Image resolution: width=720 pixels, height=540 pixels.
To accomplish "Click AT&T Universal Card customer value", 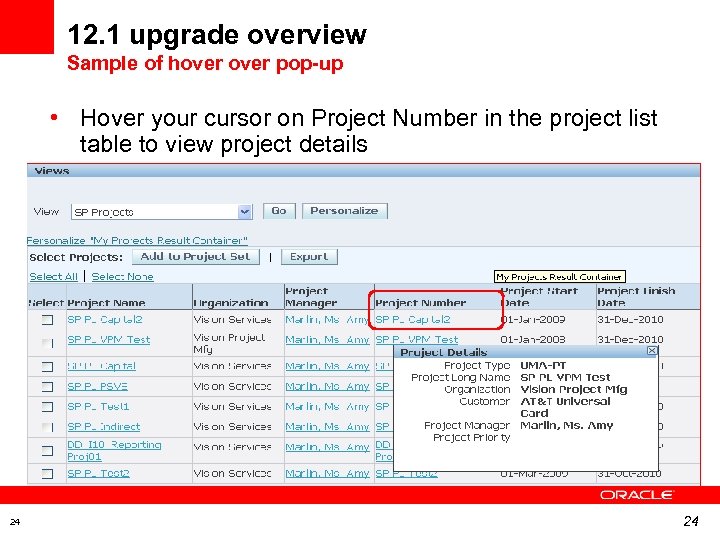I will click(565, 407).
